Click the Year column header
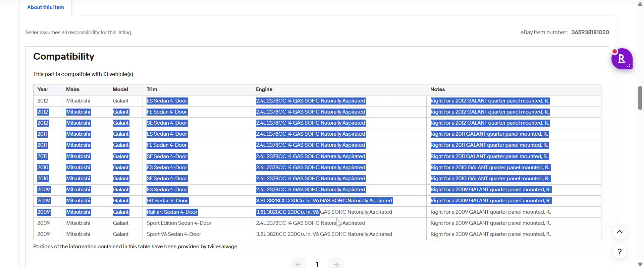This screenshot has height=268, width=644. [x=43, y=89]
